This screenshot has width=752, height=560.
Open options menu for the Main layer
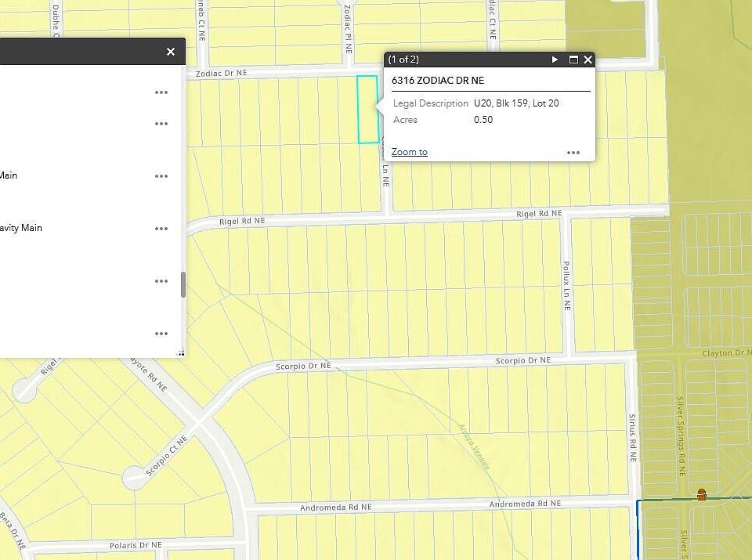(161, 176)
